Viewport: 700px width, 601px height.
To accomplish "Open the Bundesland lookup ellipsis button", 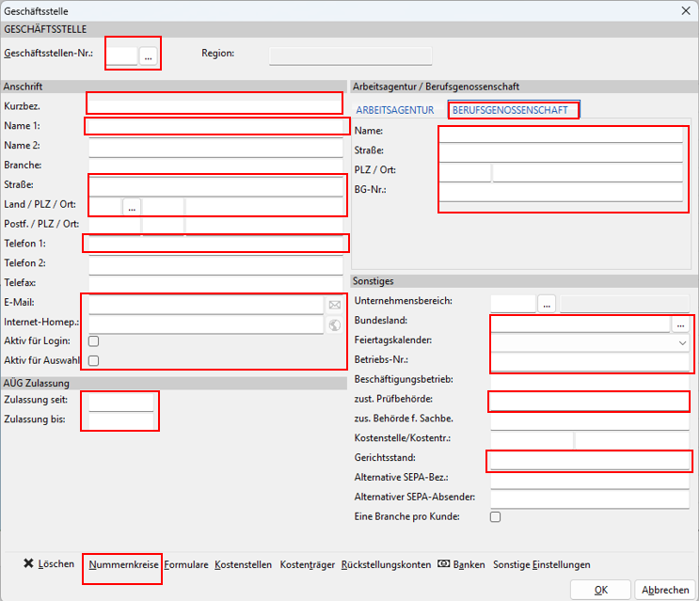I will click(680, 324).
